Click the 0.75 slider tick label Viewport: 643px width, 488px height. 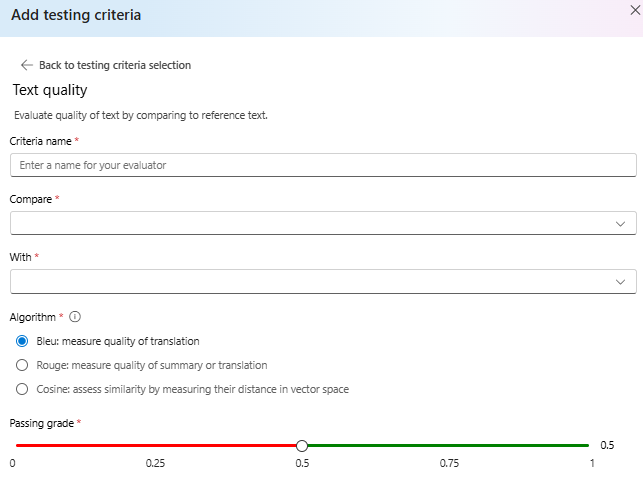click(x=447, y=464)
